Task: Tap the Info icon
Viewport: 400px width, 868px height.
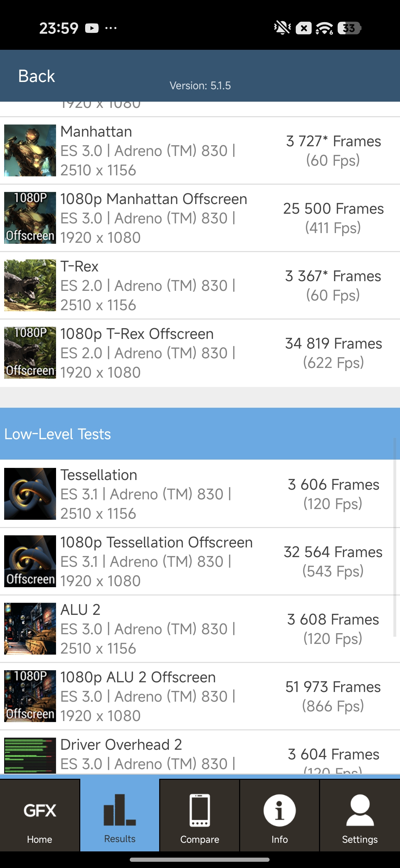Action: point(280,811)
